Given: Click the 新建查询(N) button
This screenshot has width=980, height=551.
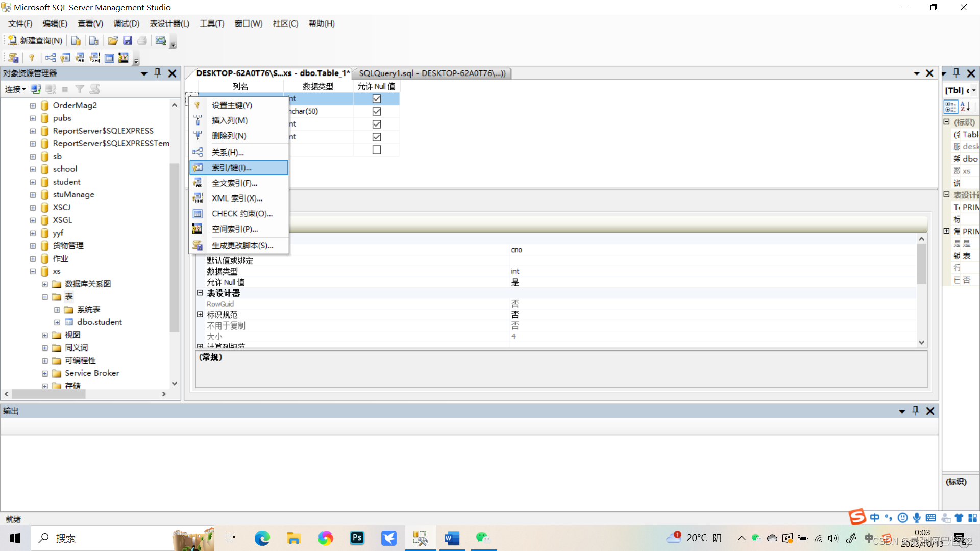Looking at the screenshot, I should (x=35, y=41).
